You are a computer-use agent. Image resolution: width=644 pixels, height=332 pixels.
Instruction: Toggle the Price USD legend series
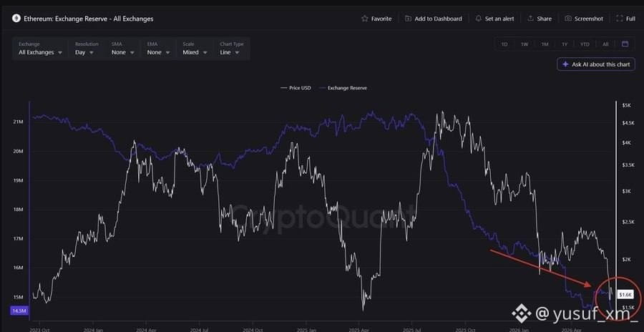point(296,88)
